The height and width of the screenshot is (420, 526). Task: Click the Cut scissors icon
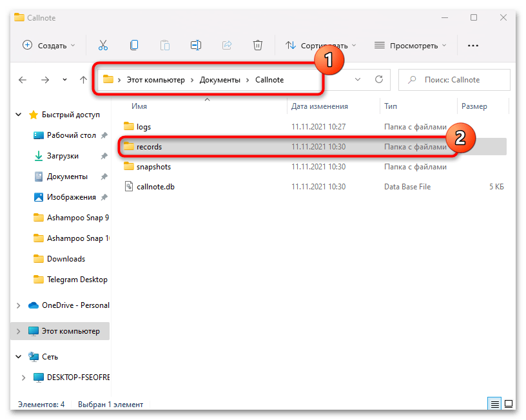[103, 45]
